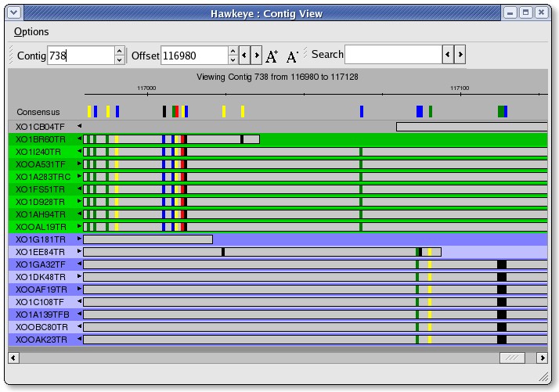Select read XO1BR60TR label
The image size is (559, 392).
point(41,139)
